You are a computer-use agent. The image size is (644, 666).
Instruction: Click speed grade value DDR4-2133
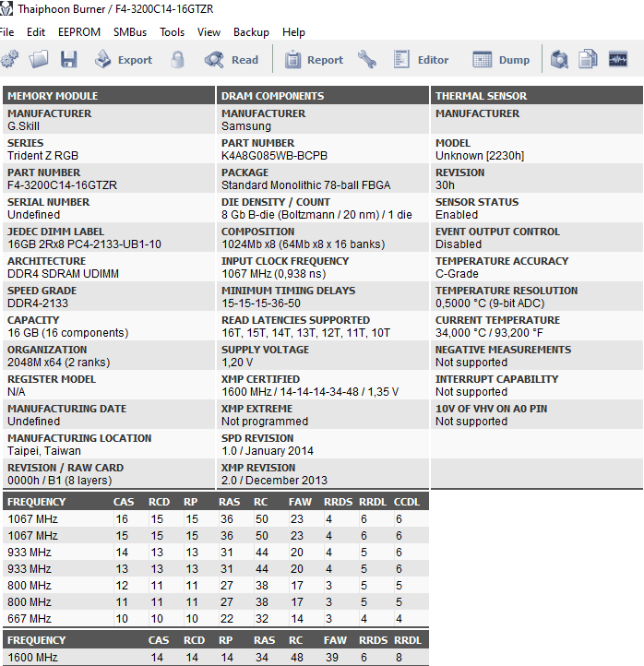[38, 303]
